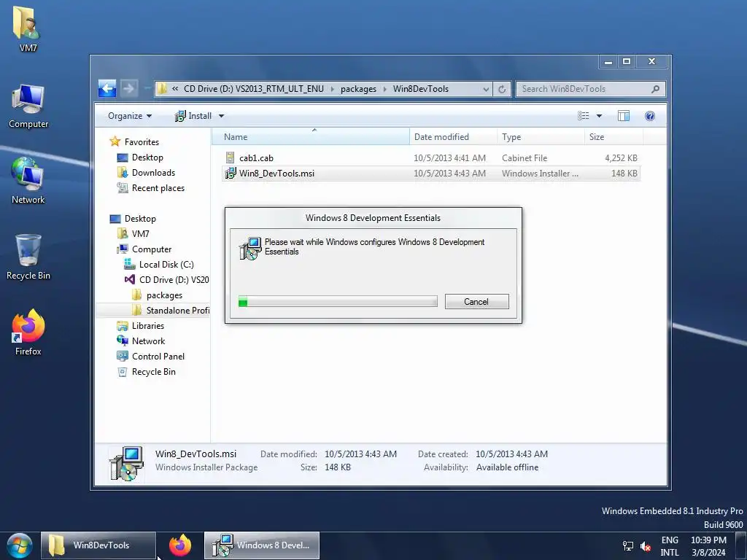Click the Windows Start button
The height and width of the screenshot is (560, 747).
[20, 545]
